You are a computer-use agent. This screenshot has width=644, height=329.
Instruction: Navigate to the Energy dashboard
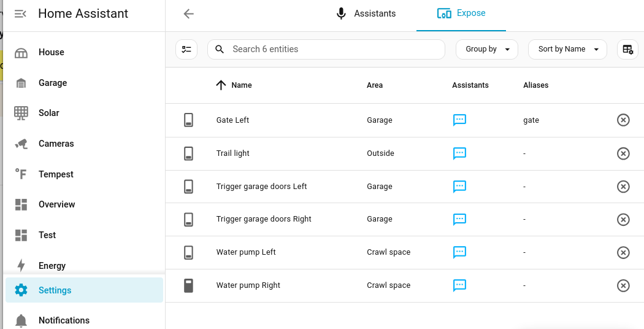tap(52, 265)
